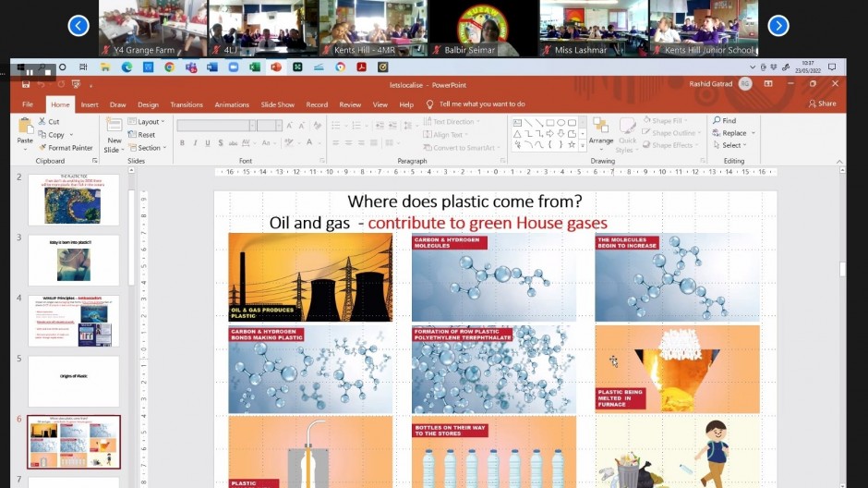Toggle Justify paragraph alignment
The height and width of the screenshot is (488, 868).
(x=374, y=143)
